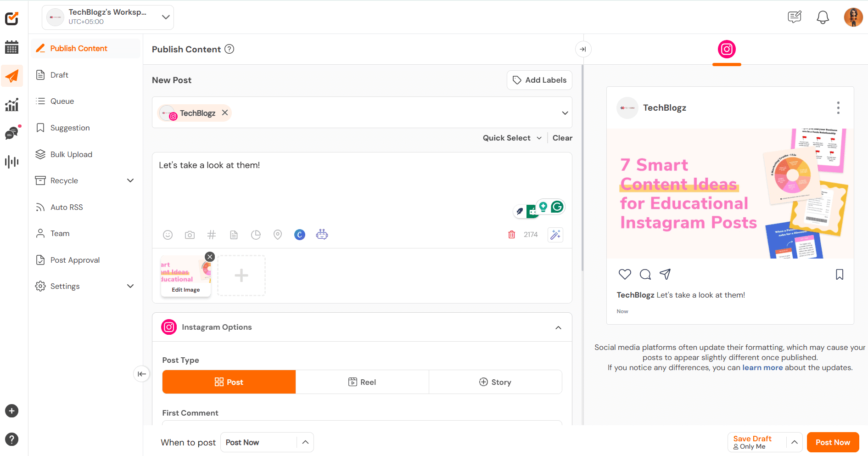Switch the post type to Reel

click(x=362, y=382)
